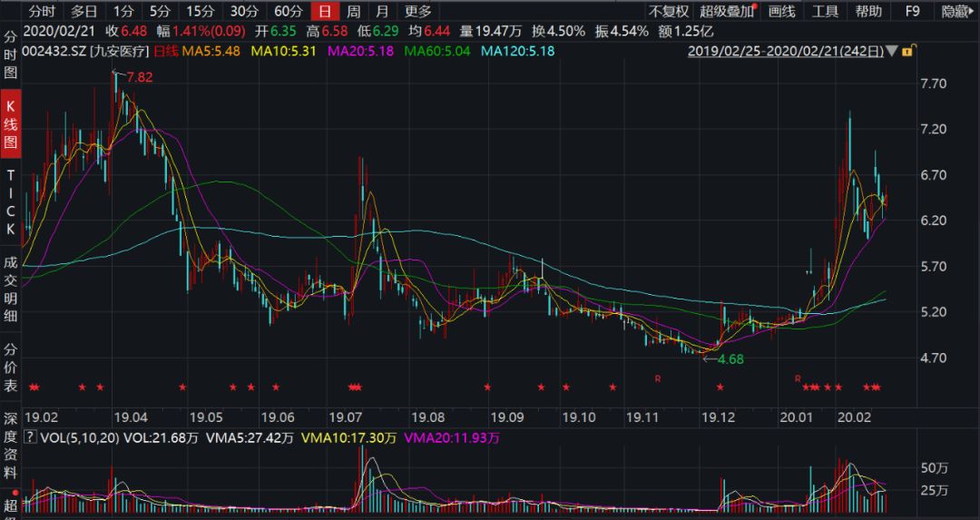Viewport: 980px width, 520px height.
Task: Click the F9 button
Action: pos(913,12)
